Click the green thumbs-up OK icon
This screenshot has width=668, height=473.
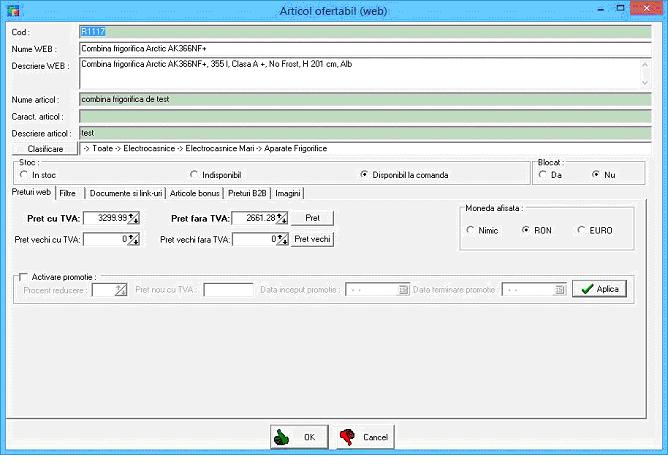(x=284, y=437)
